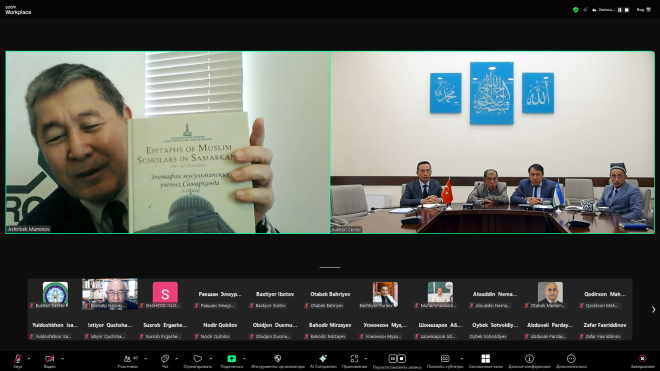Show next page of participant thumbnails
Screen dimensions: 660x371
point(653,310)
